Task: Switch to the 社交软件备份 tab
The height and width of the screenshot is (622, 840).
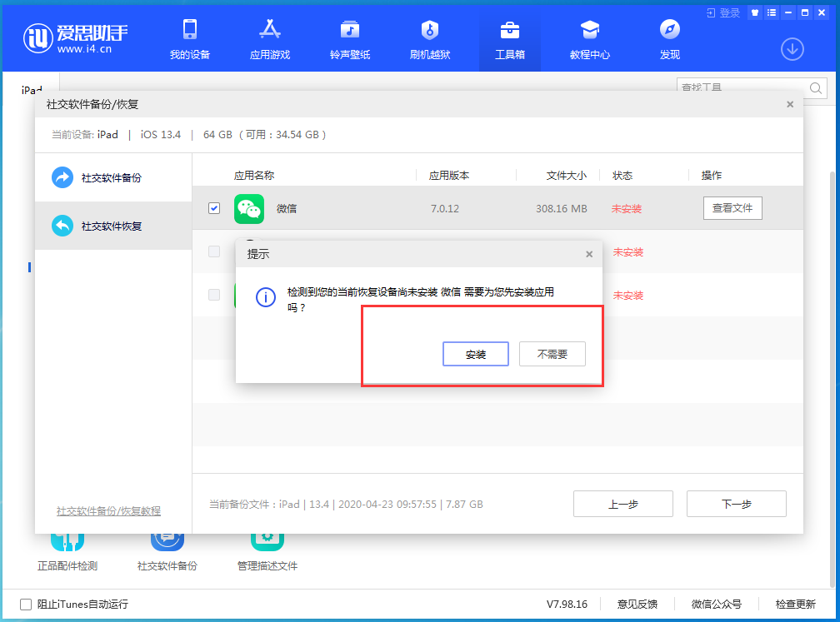Action: tap(112, 177)
